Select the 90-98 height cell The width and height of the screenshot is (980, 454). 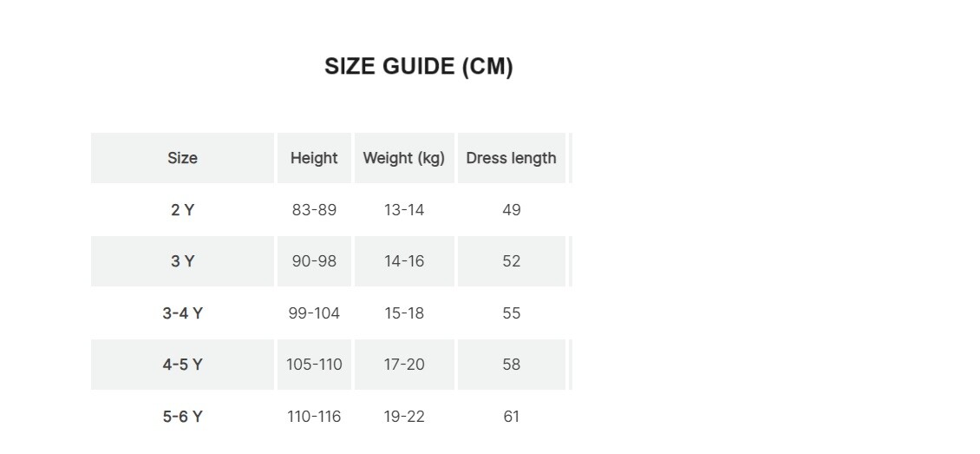(x=314, y=261)
